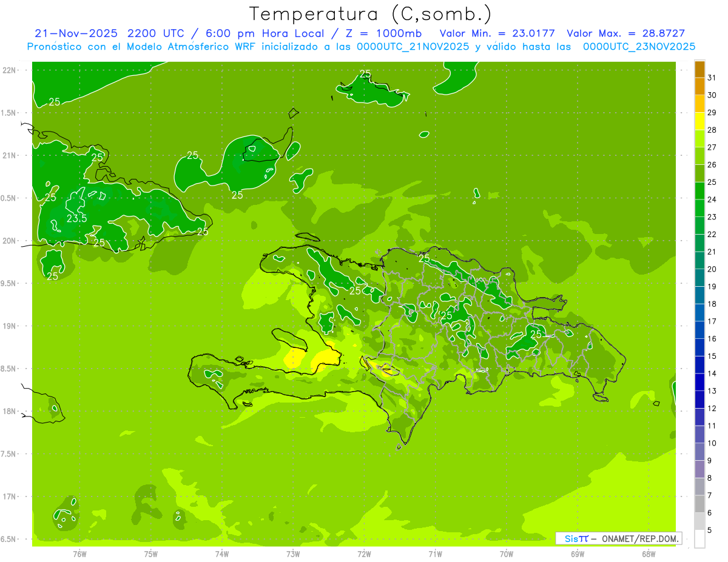The width and height of the screenshot is (728, 562).
Task: Select the yellow legend swatch between 28 and 29
Action: pyautogui.click(x=699, y=122)
